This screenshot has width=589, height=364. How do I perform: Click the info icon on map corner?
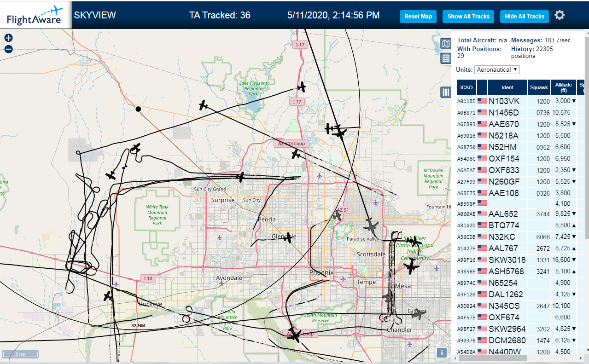[x=442, y=352]
